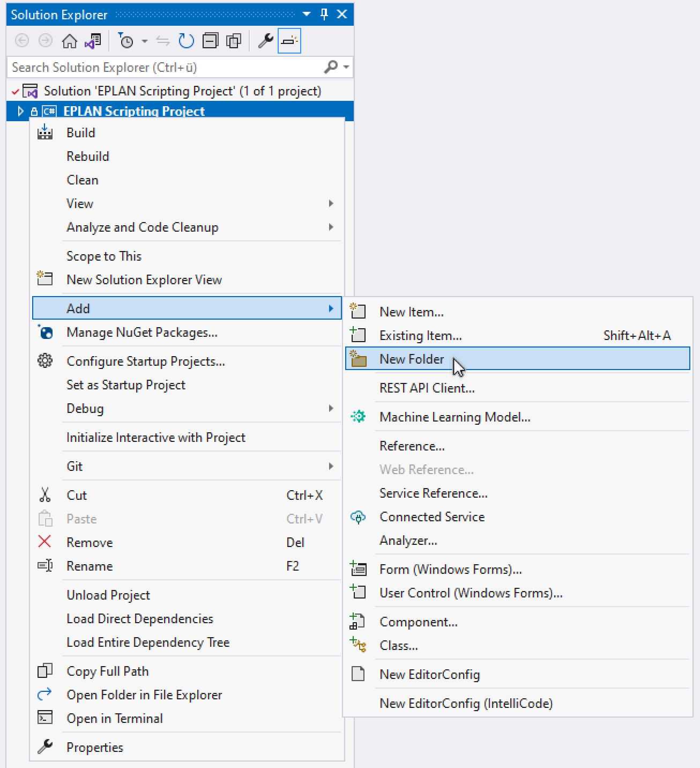Select Set as Startup Project
The height and width of the screenshot is (768, 700).
[x=187, y=385]
